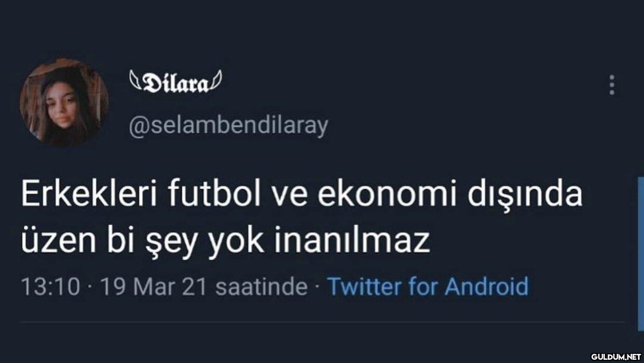The image size is (644, 363).
Task: Open the @selambendilaray handle
Action: pos(228,127)
